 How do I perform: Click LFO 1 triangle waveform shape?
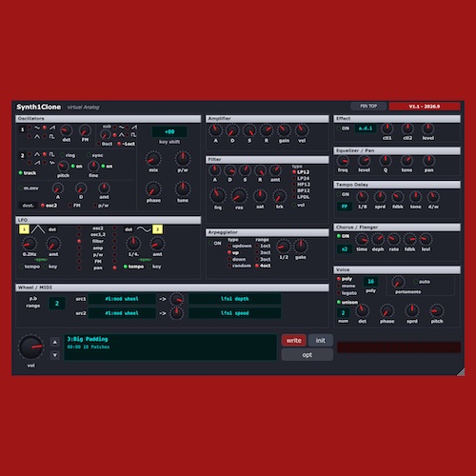click(38, 229)
